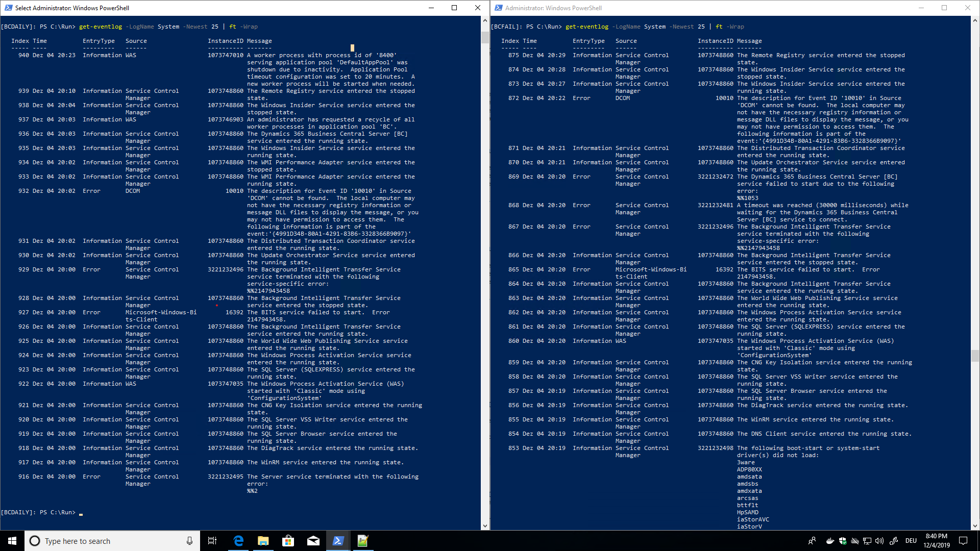Open Windows Ink Workspace pen icon

pos(894,541)
